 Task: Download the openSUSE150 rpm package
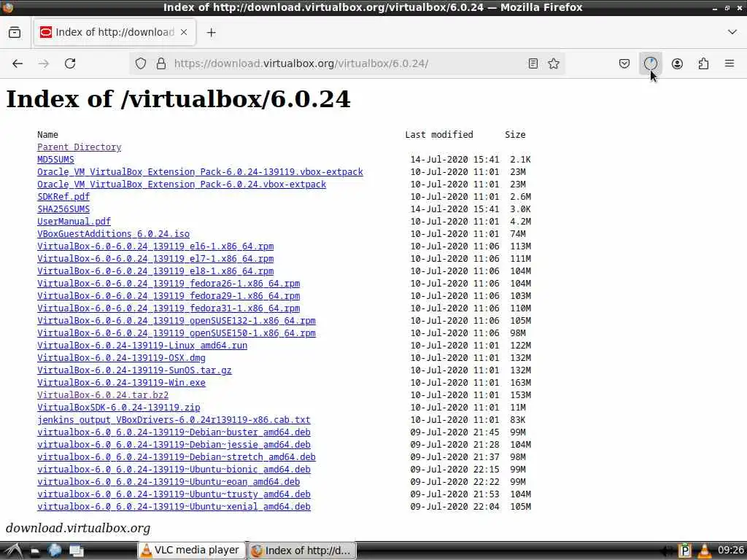(x=177, y=332)
